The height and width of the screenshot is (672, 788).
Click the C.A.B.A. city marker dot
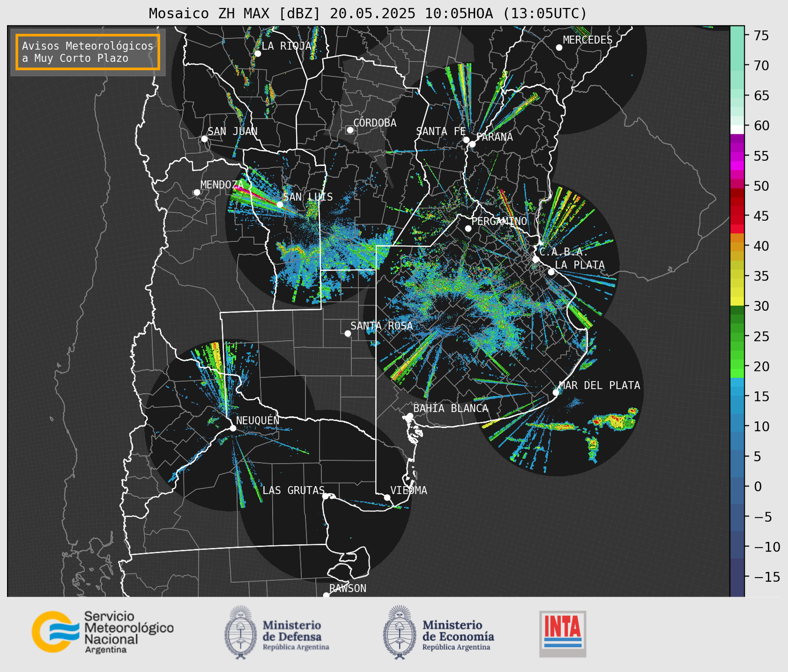(536, 259)
